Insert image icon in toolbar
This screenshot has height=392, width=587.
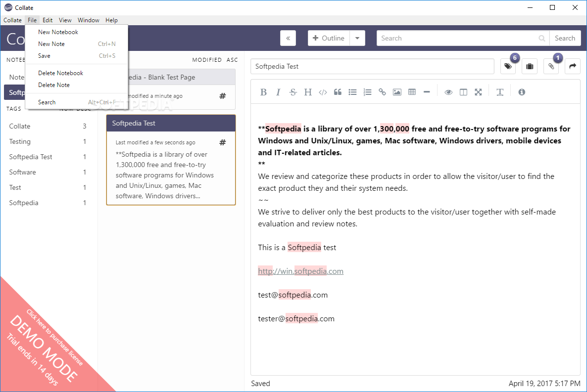pyautogui.click(x=397, y=92)
